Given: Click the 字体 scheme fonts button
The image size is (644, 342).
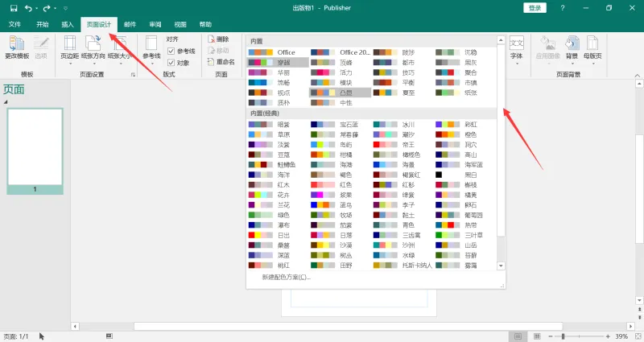Looking at the screenshot, I should 516,50.
